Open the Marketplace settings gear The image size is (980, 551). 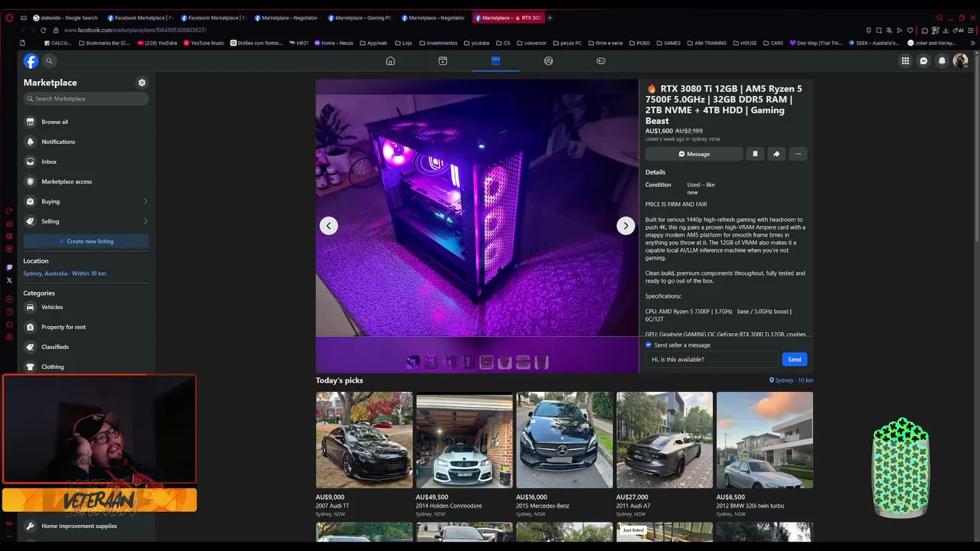point(142,83)
